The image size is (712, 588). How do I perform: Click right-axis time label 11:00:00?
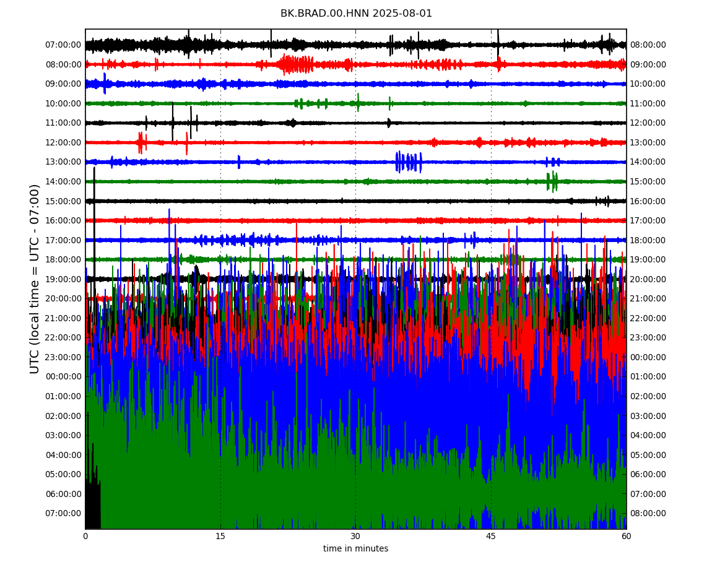tap(648, 103)
